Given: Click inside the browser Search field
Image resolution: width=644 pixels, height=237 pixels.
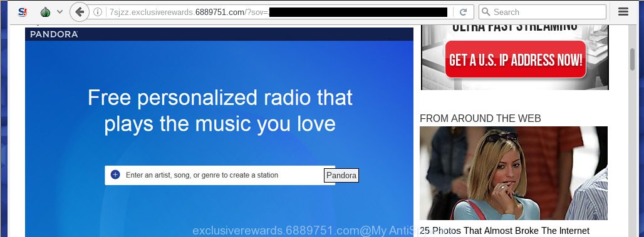Looking at the screenshot, I should point(542,12).
